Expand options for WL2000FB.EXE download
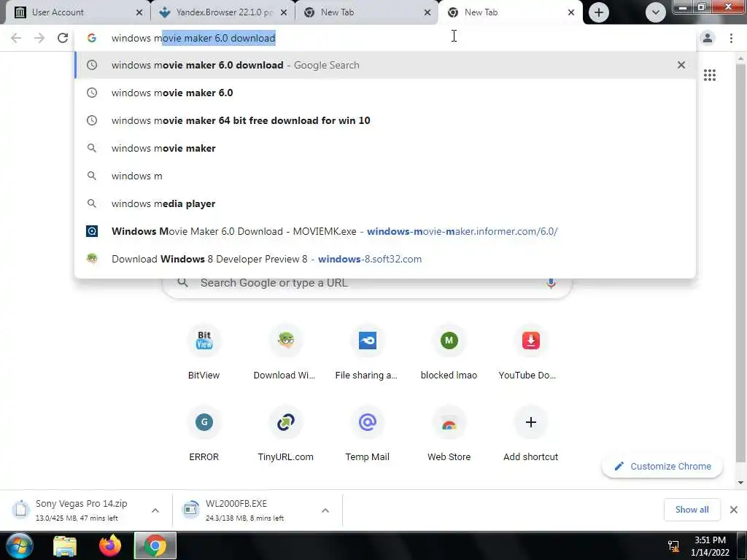This screenshot has height=560, width=747. 325,510
